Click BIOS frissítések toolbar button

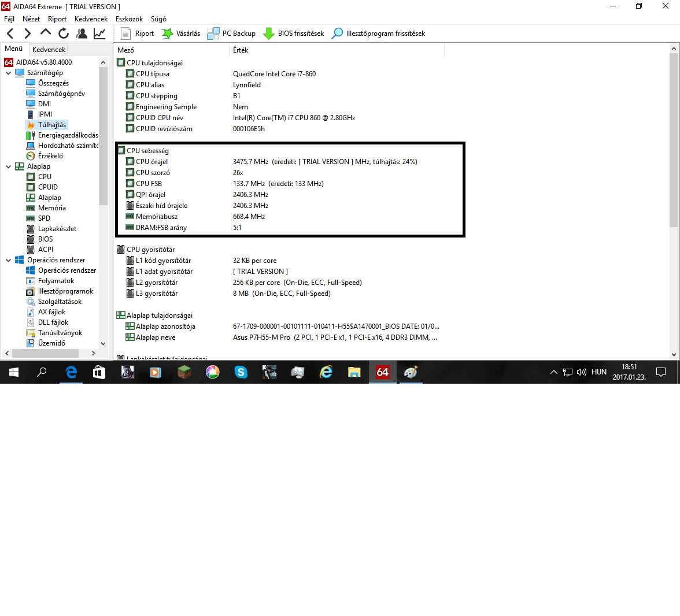tap(294, 34)
